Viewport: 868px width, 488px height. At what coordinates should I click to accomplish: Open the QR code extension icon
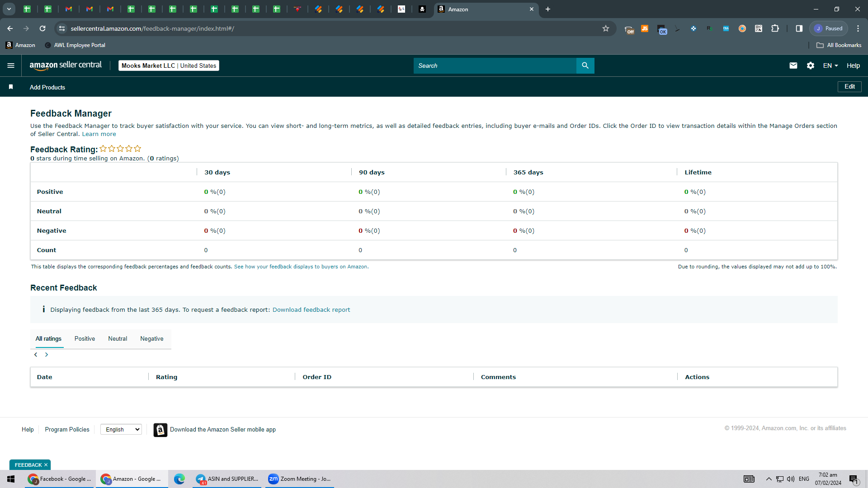(x=759, y=28)
